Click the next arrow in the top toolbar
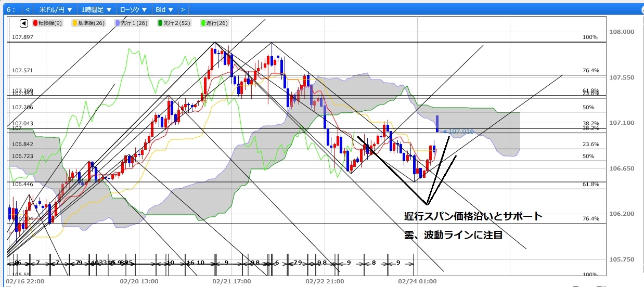The image size is (644, 287). pos(183,9)
